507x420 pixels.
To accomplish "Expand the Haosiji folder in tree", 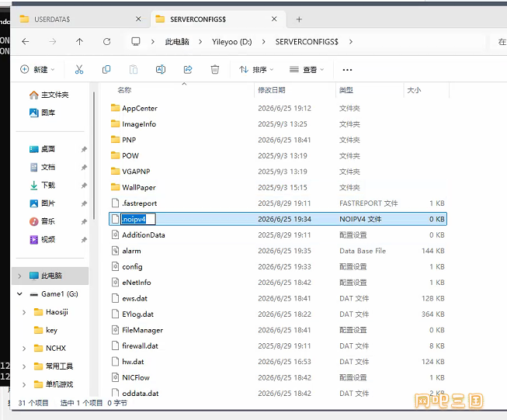I will coord(24,312).
